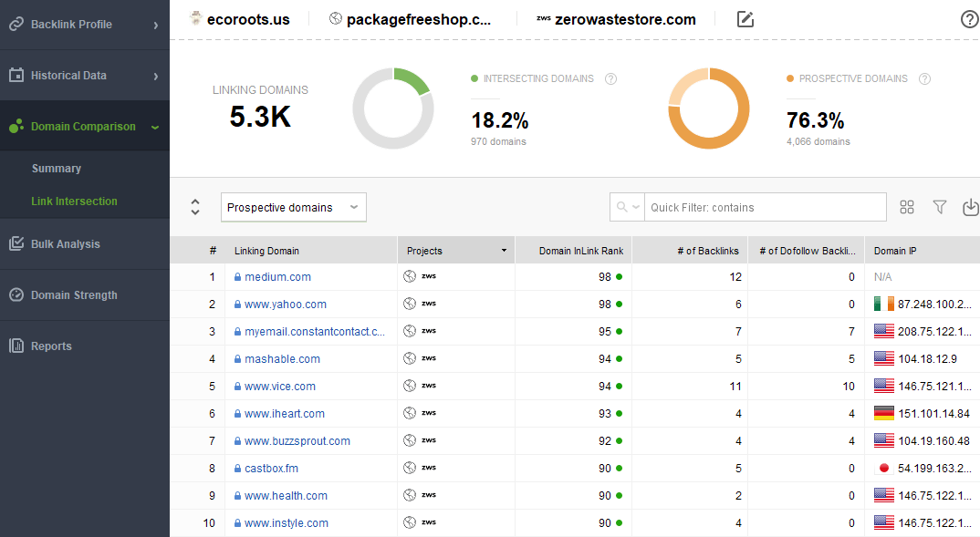Select the zerowastestore.com domain tab
This screenshot has height=537, width=980.
coord(616,19)
